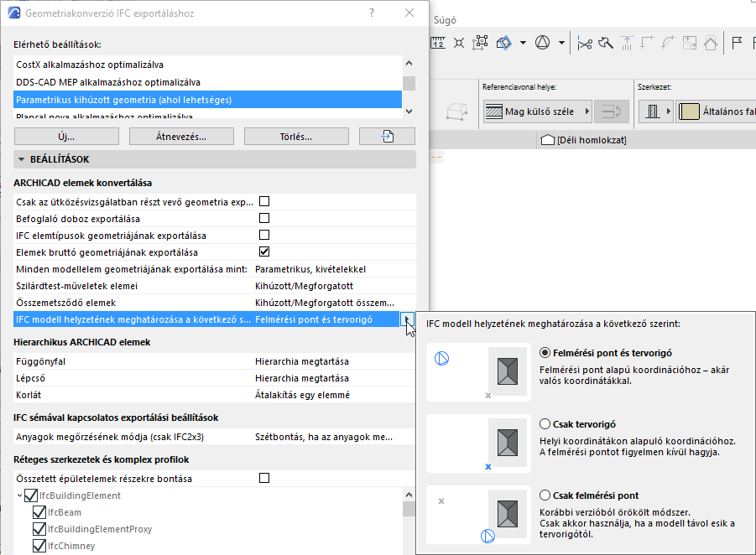Uncheck Elemek bruttó geometriájának exportálása

point(264,252)
